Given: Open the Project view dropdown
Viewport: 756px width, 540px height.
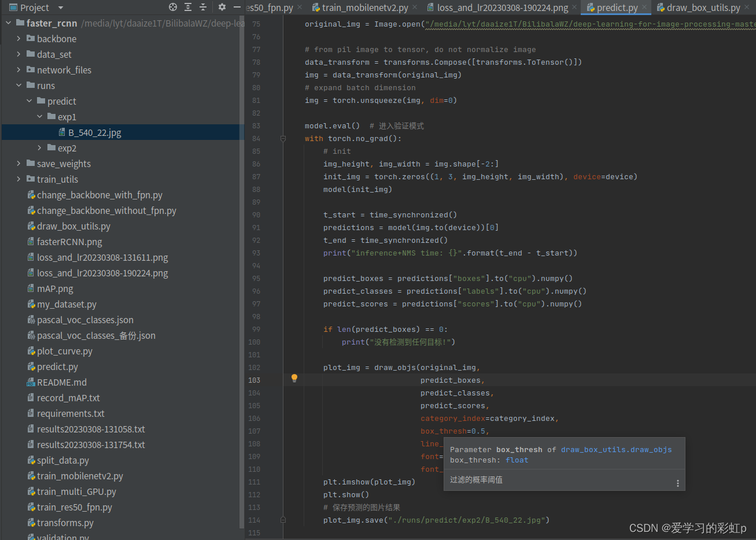Looking at the screenshot, I should [x=61, y=8].
